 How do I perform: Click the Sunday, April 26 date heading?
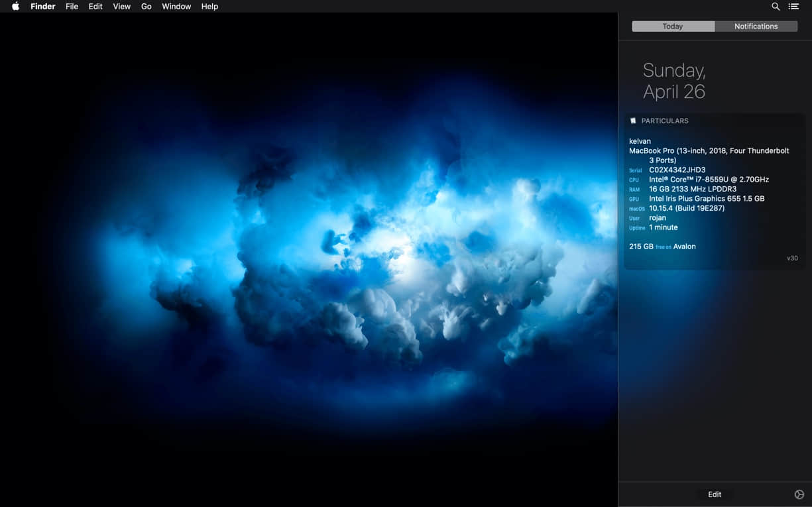tap(674, 81)
